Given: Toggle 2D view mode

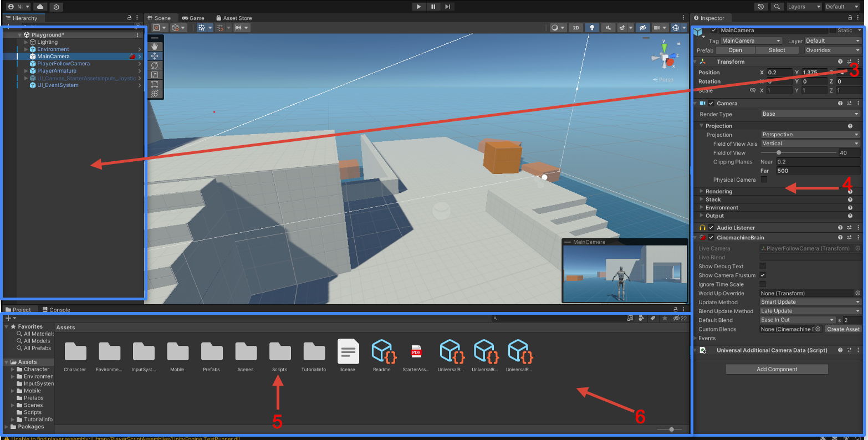Looking at the screenshot, I should coord(575,28).
